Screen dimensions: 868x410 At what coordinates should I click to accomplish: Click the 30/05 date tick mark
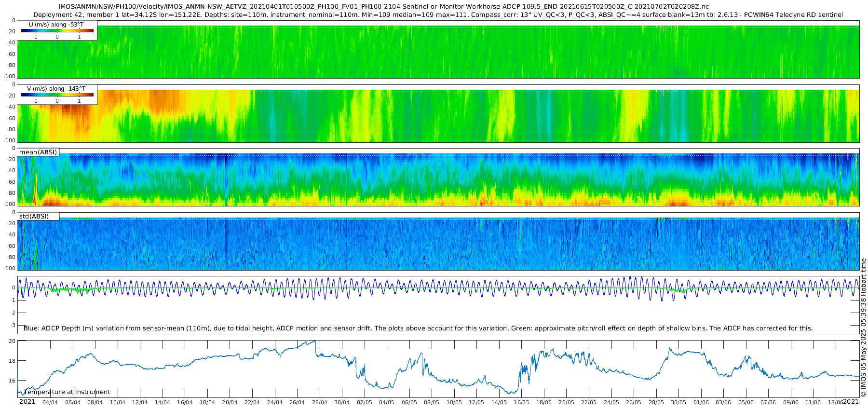pyautogui.click(x=678, y=402)
